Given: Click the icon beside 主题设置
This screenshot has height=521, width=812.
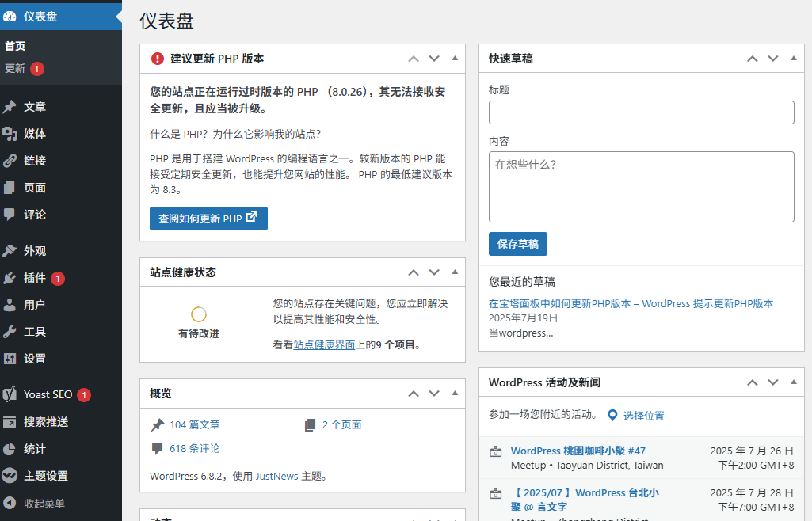Looking at the screenshot, I should click(10, 476).
